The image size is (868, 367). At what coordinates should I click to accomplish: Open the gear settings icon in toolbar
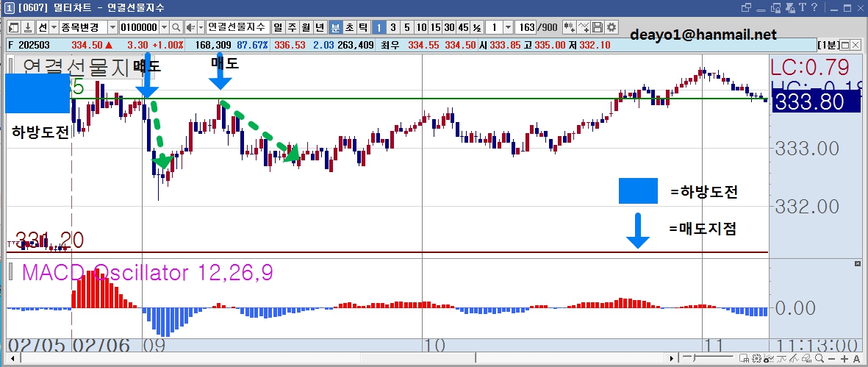point(611,27)
